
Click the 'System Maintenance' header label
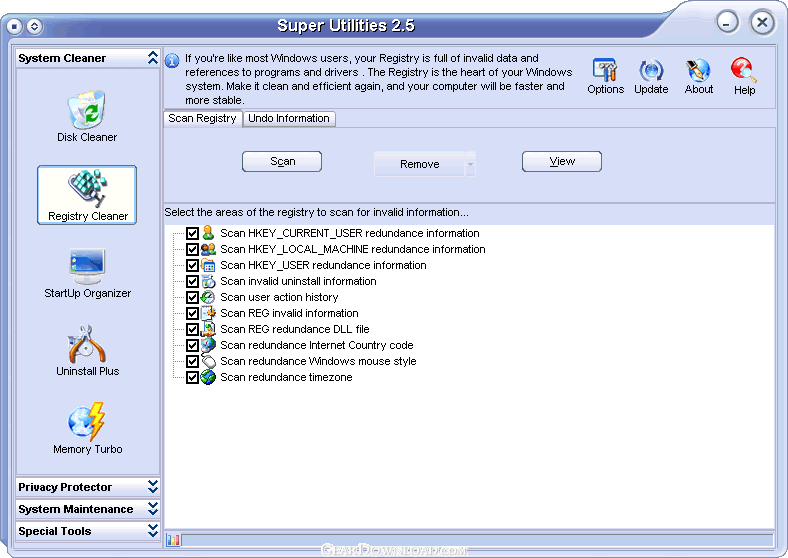76,509
